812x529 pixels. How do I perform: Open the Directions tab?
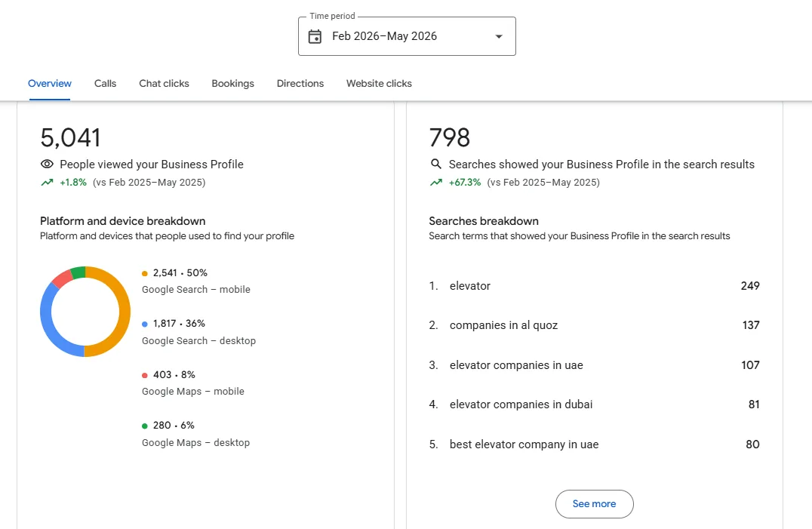(300, 83)
